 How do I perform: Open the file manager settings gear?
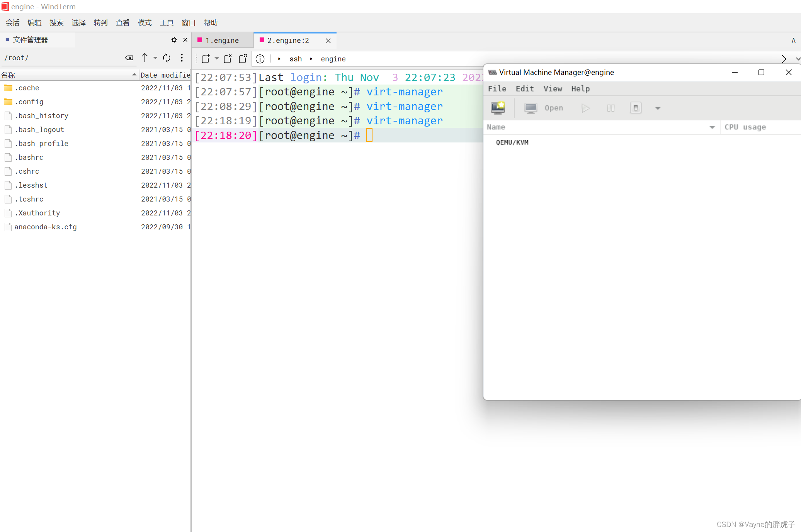[x=174, y=40]
